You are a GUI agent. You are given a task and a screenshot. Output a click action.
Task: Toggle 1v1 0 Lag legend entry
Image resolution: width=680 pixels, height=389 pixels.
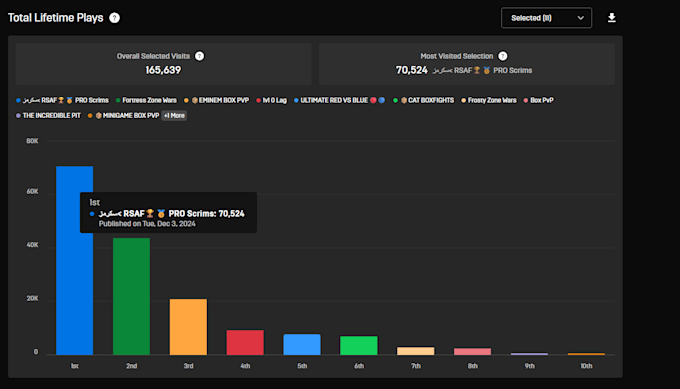271,100
